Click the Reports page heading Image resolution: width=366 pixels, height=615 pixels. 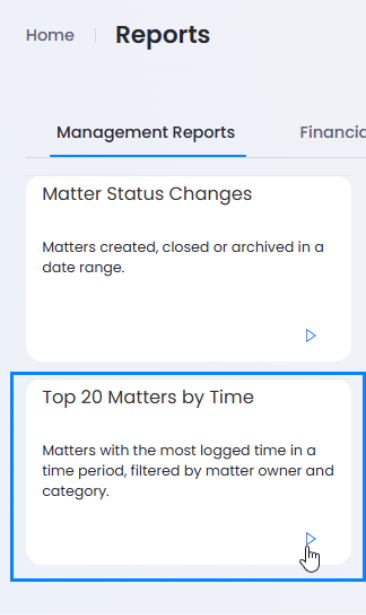click(x=162, y=35)
